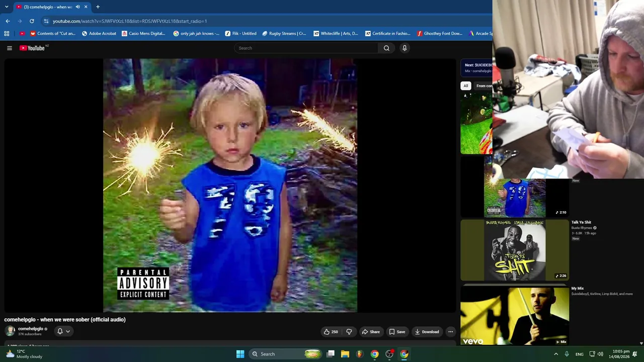
Task: Open the YouTube bookmark icon in bookmarks bar
Action: (x=22, y=34)
